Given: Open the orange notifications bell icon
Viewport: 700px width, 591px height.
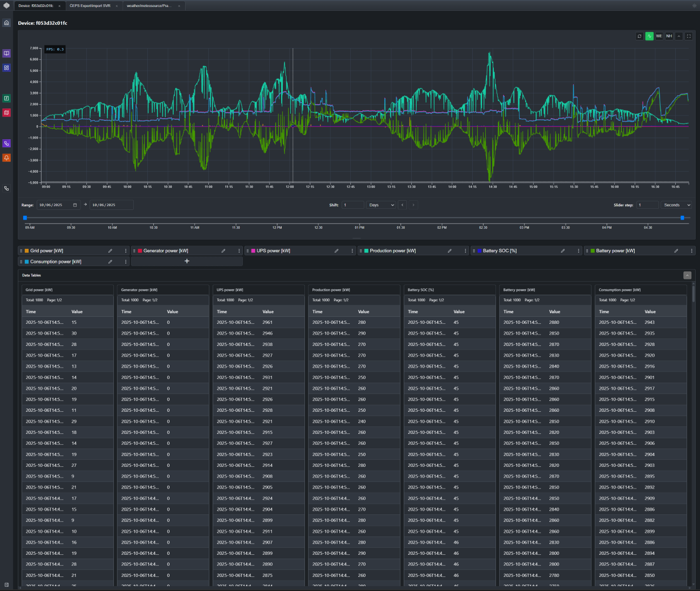Looking at the screenshot, I should click(6, 158).
